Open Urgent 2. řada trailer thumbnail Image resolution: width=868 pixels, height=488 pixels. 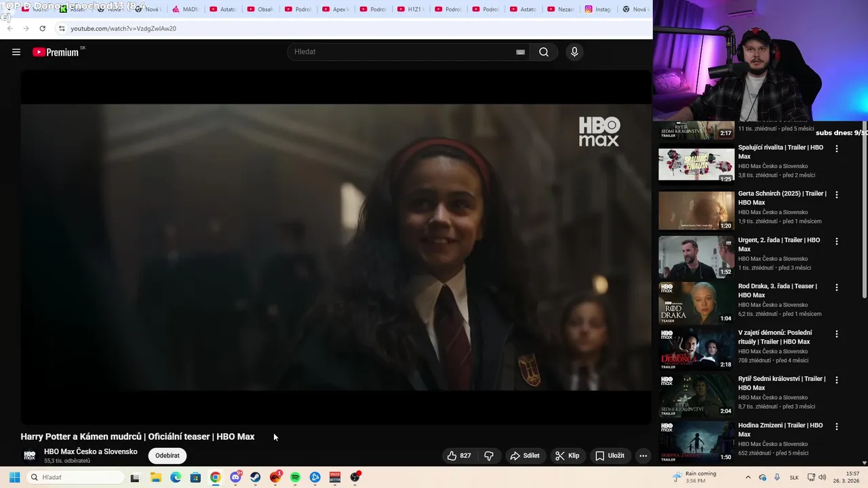pos(696,257)
